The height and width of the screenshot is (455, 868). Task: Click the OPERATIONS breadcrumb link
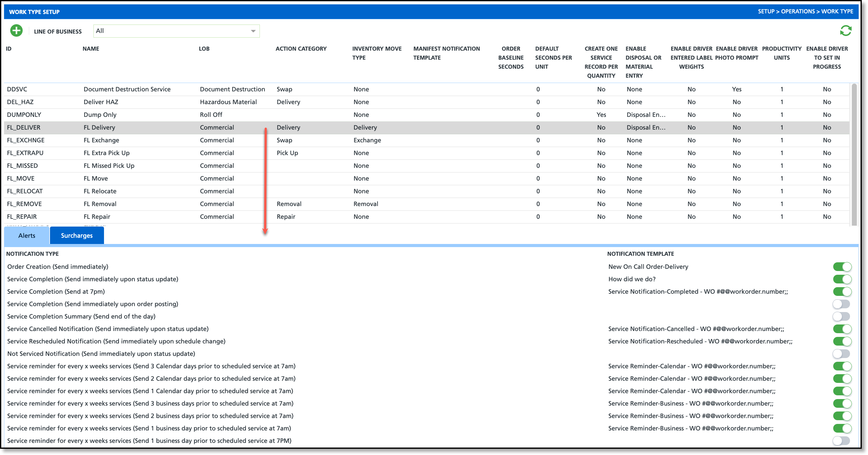pos(798,11)
